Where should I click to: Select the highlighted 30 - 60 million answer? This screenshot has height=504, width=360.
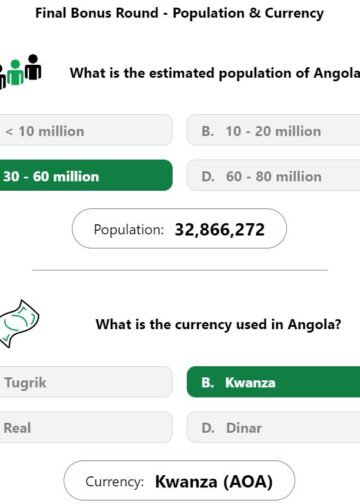86,175
